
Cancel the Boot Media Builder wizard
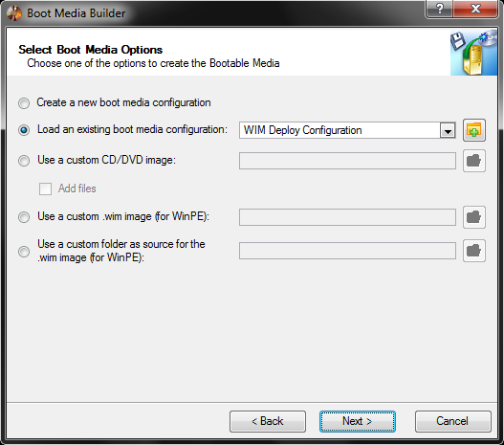[x=452, y=421]
